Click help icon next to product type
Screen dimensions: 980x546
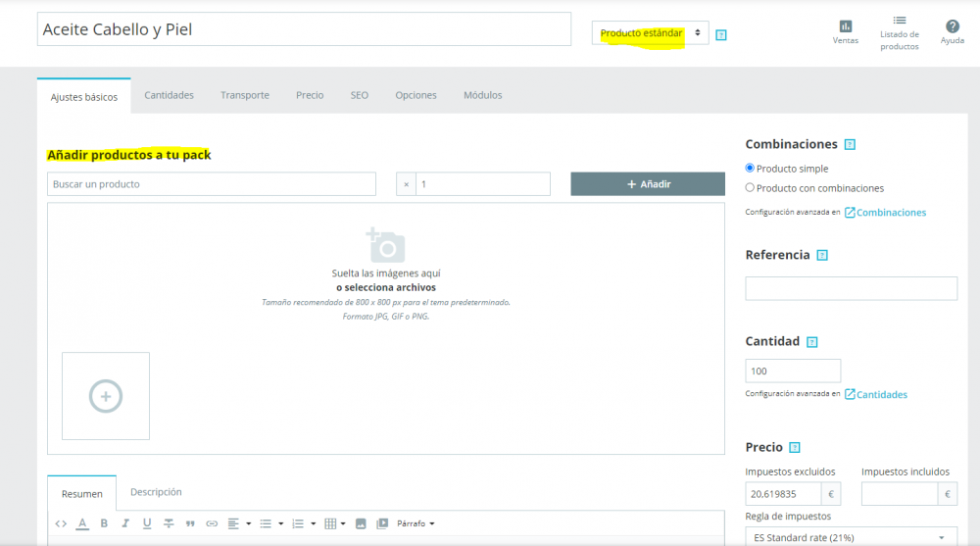(720, 35)
